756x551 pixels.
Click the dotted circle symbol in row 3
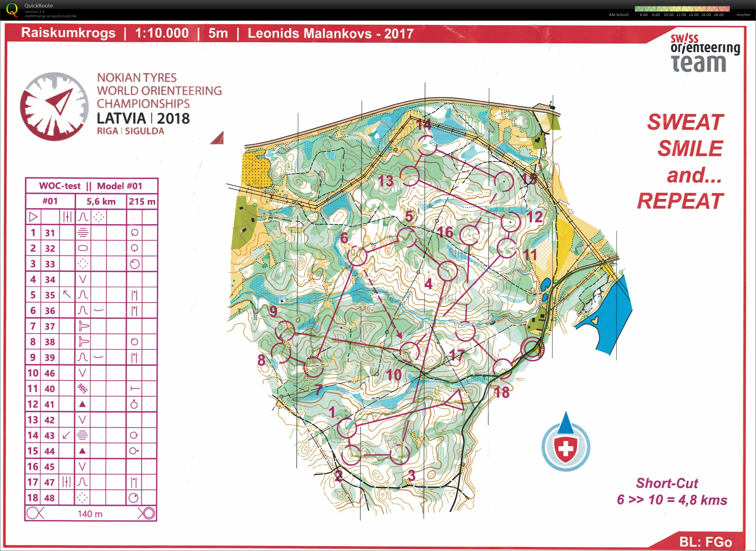pyautogui.click(x=83, y=264)
